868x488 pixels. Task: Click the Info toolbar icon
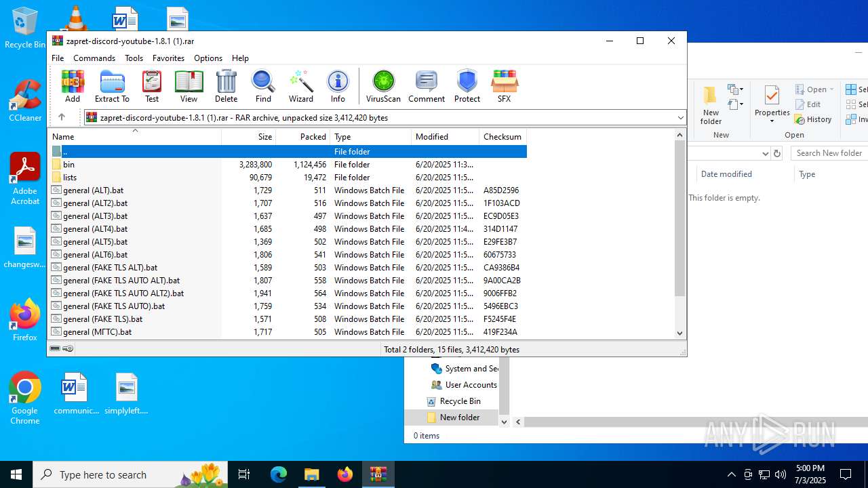click(338, 86)
